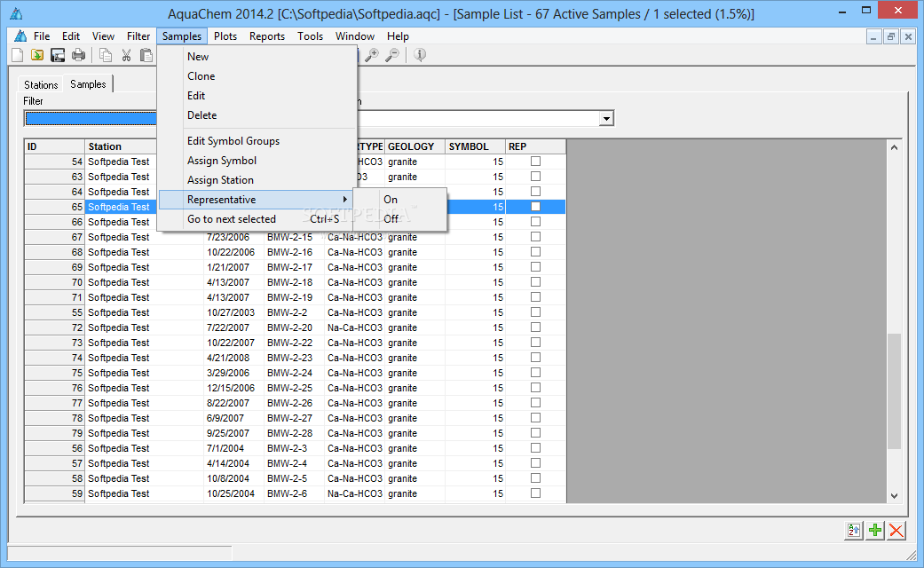The height and width of the screenshot is (568, 924).
Task: Click the Info toolbar icon
Action: click(x=420, y=55)
